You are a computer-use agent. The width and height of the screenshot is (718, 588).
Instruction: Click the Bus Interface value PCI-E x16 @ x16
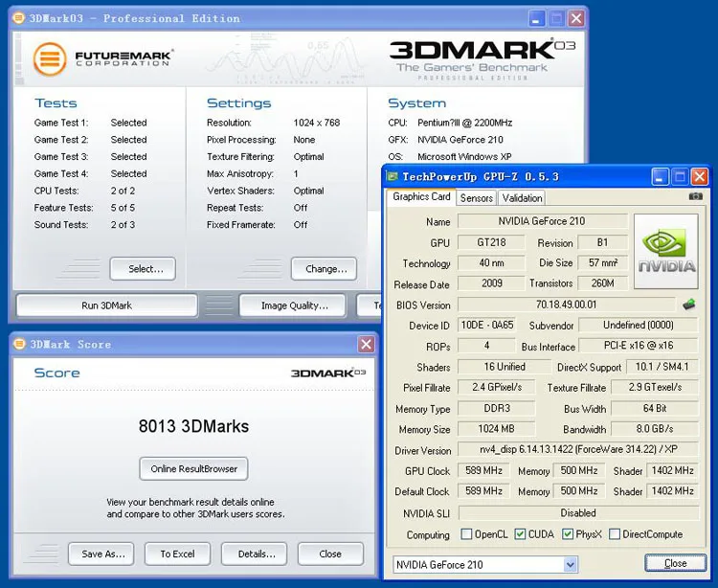pos(639,346)
